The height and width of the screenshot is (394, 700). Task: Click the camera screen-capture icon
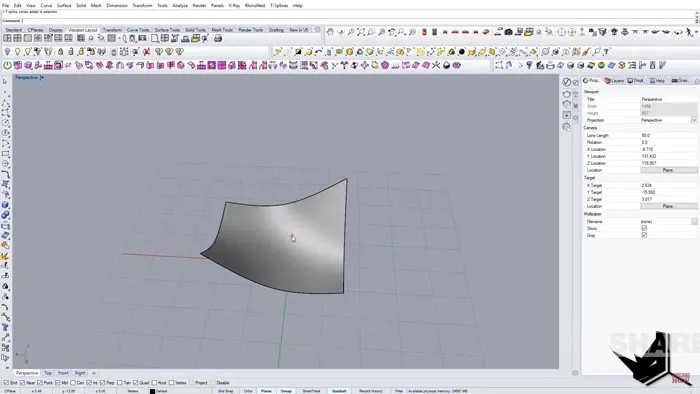point(508,32)
